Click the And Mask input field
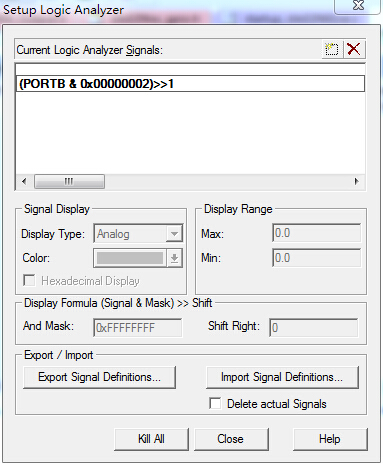 click(138, 328)
